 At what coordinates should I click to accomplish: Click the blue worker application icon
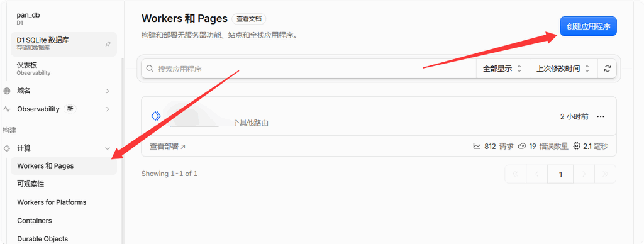(156, 116)
